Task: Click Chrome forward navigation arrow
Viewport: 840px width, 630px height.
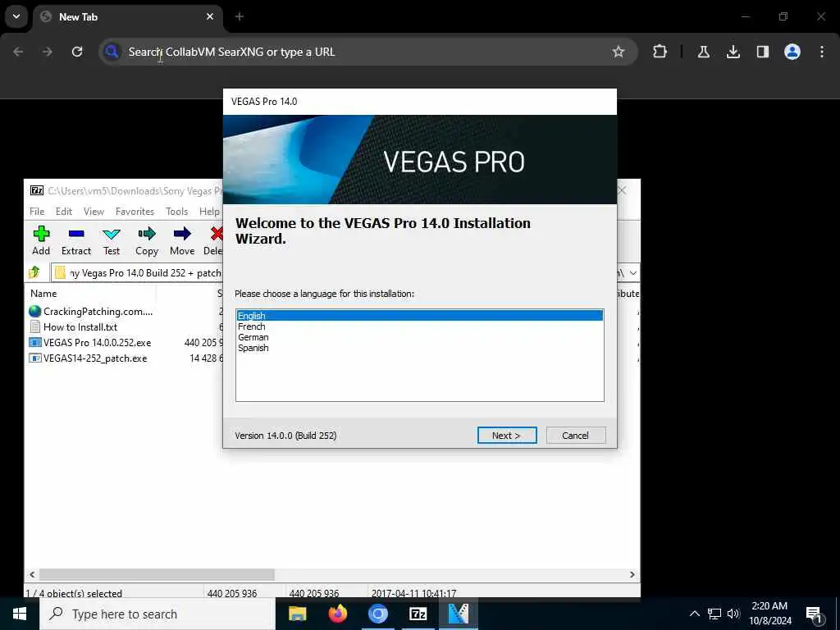Action: pyautogui.click(x=48, y=52)
